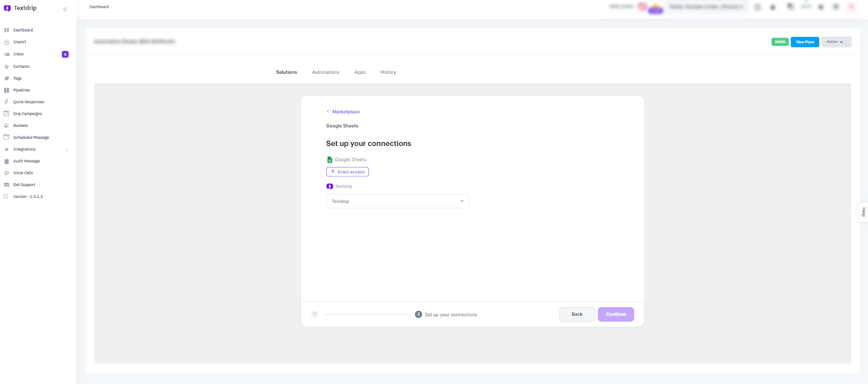Click the blue View Plans button
The height and width of the screenshot is (384, 868).
coord(805,42)
